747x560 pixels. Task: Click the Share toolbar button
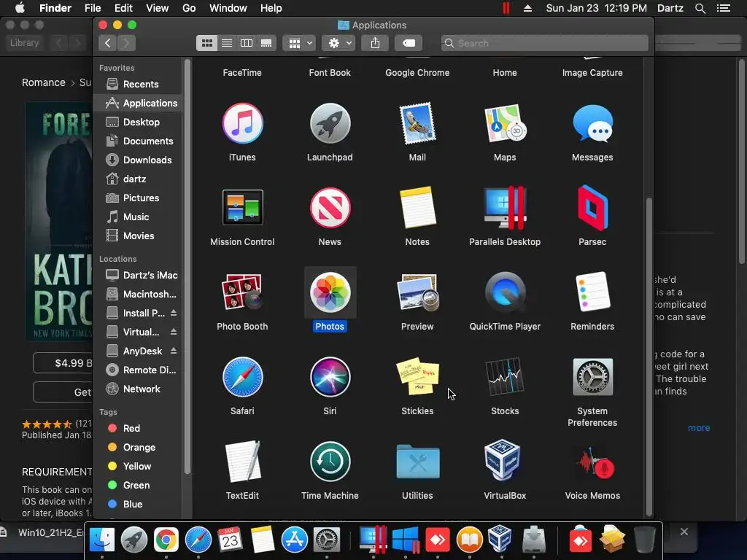coord(376,43)
